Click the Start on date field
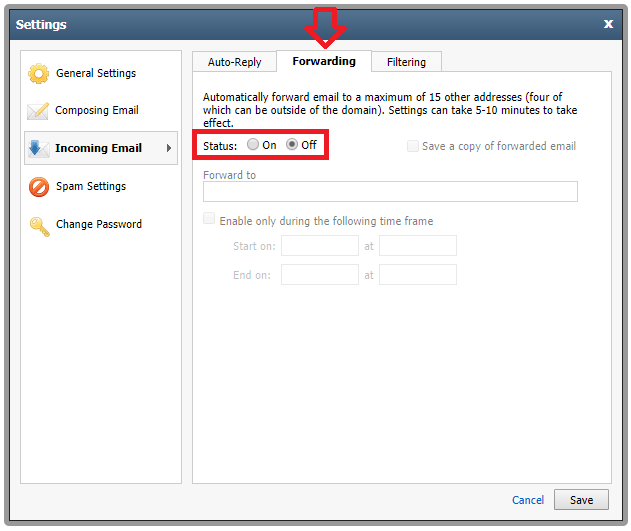This screenshot has height=531, width=631. pos(320,246)
